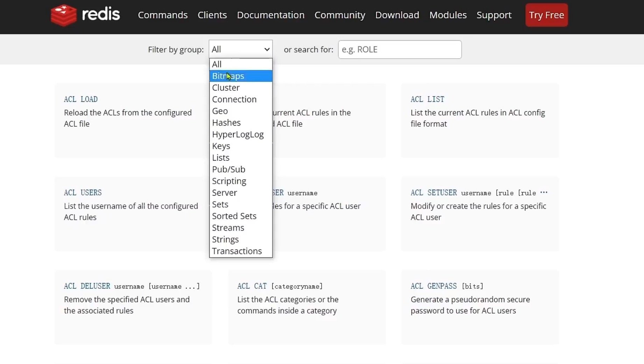644x364 pixels.
Task: Open the Support link
Action: [494, 15]
